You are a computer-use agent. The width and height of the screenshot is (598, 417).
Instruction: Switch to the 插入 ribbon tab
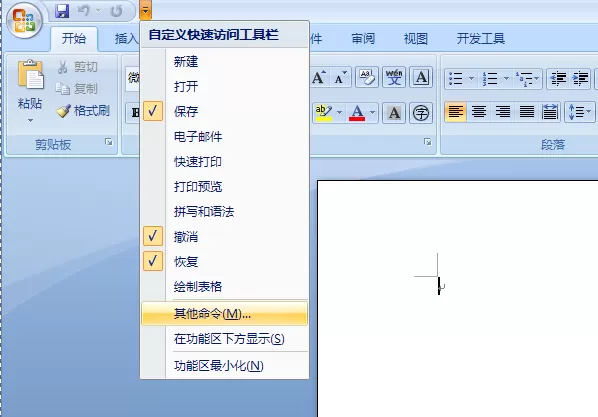tap(126, 39)
